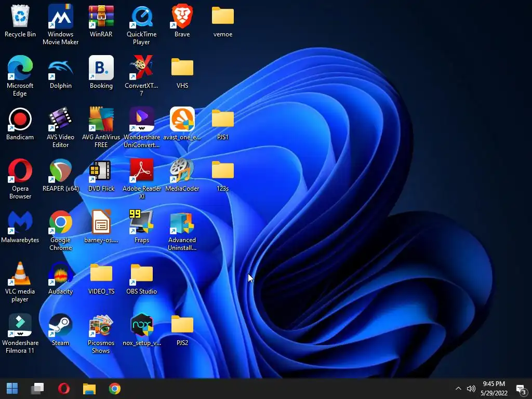Open the volume control in tray

471,389
